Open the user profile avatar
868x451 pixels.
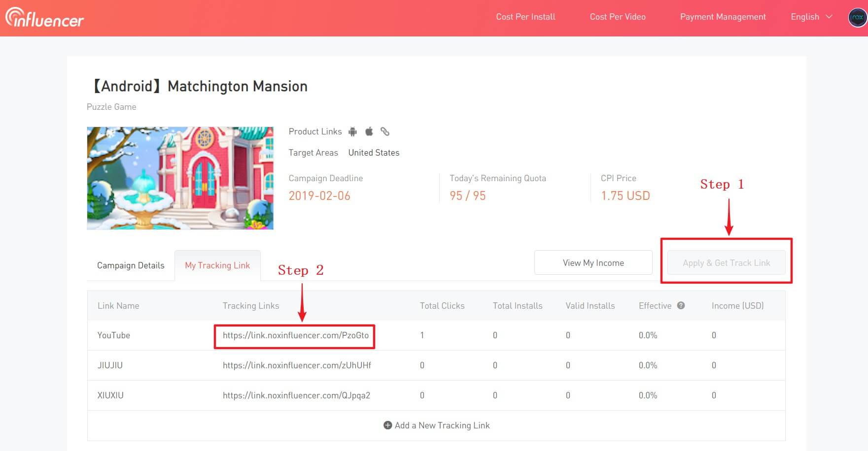point(858,17)
